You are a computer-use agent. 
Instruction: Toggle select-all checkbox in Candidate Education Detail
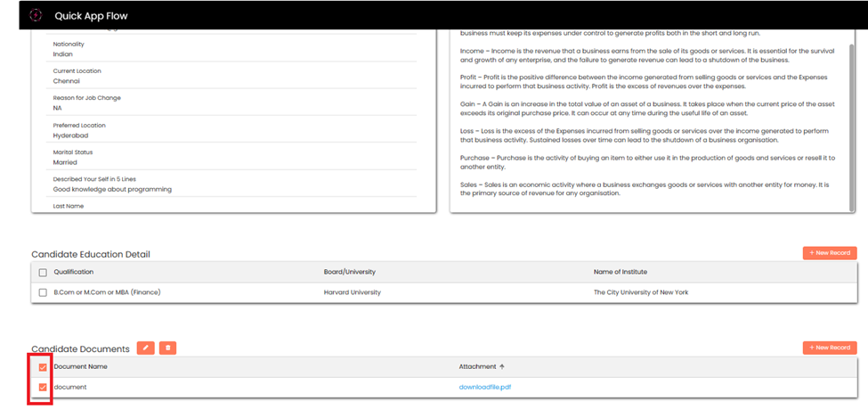[x=43, y=273]
